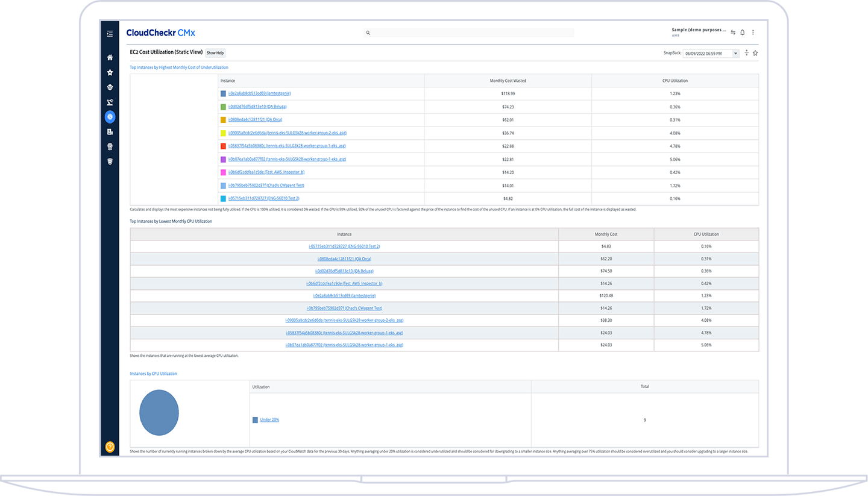Open the robot-arm Automation icon in sidebar
The height and width of the screenshot is (496, 868).
(110, 102)
